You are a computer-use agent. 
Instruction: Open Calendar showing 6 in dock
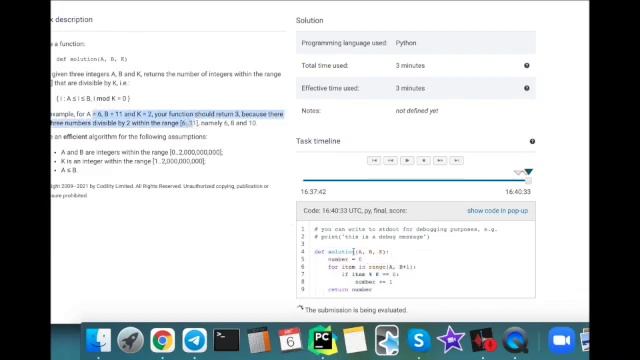point(290,340)
